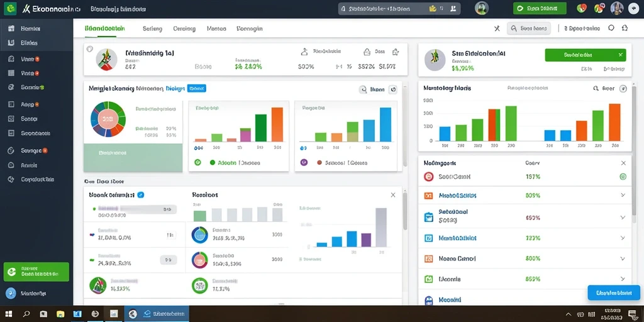The image size is (644, 322).
Task: Click the blue floating button at the bottom right
Action: tap(614, 292)
